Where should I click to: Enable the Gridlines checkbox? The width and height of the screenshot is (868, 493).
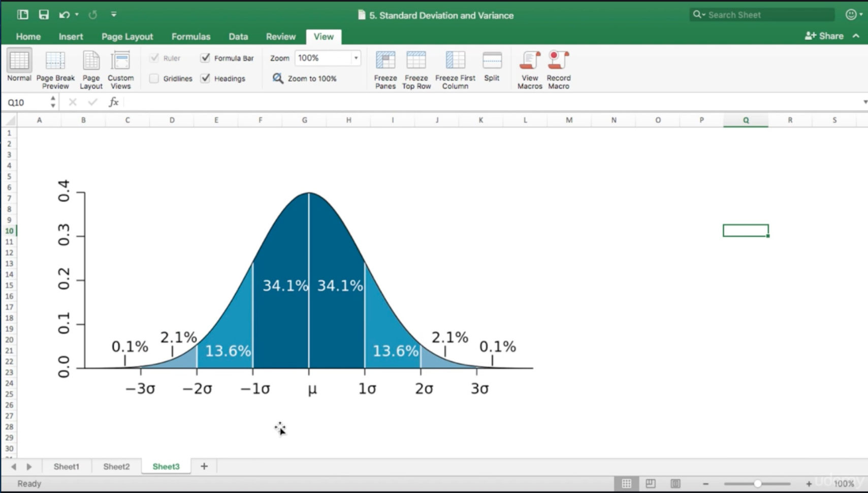[154, 79]
